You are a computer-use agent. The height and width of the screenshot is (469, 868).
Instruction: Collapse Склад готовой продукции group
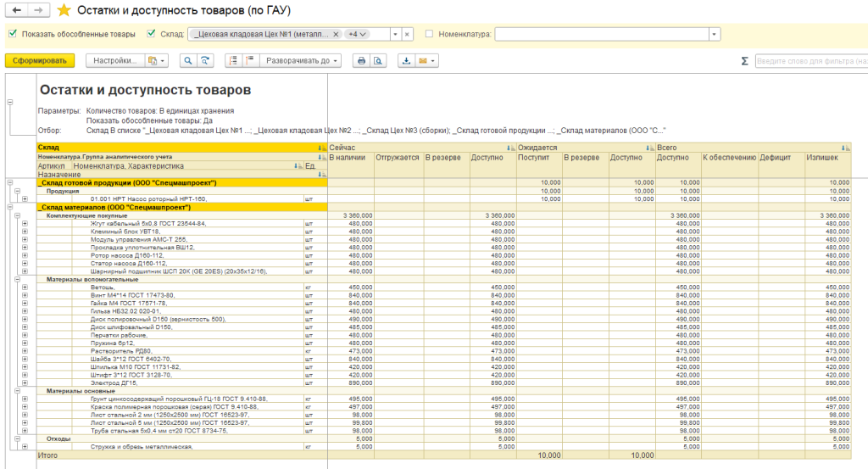click(10, 182)
